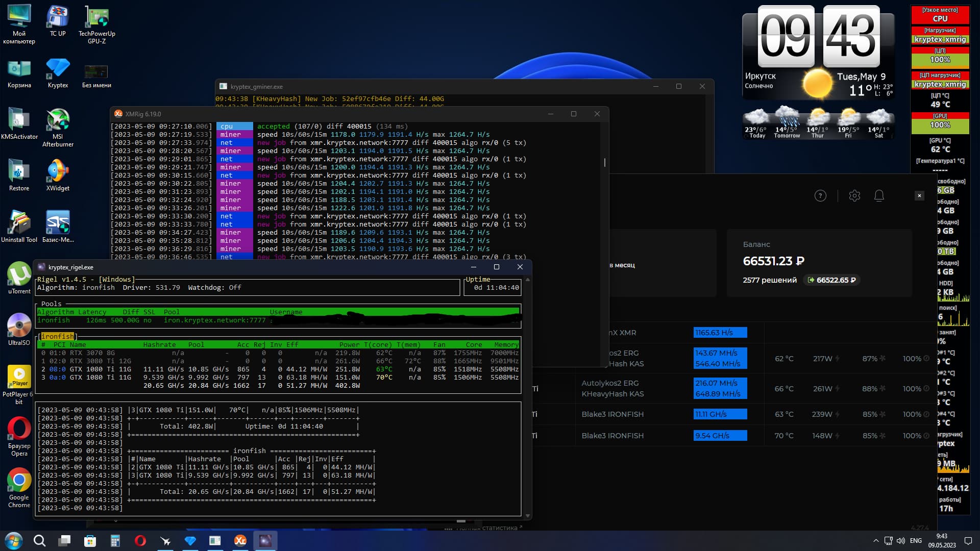Open Task View in the taskbar
The image size is (980, 551).
64,541
